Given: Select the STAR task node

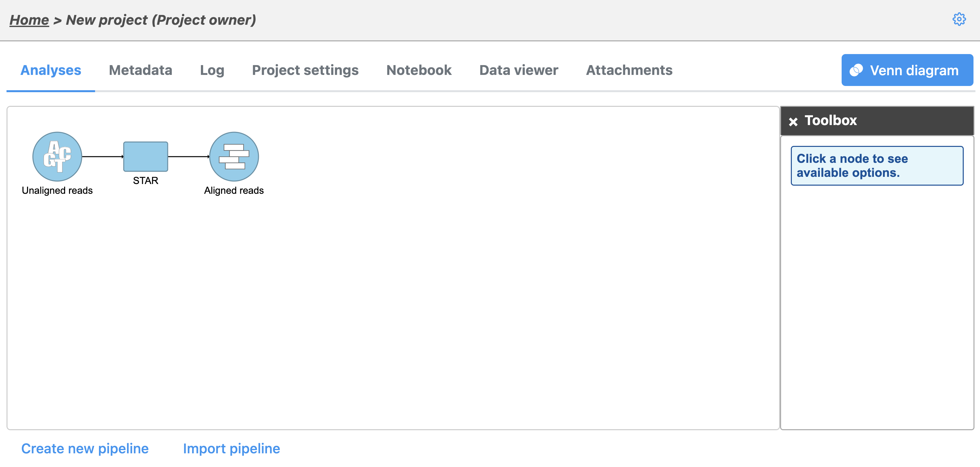Looking at the screenshot, I should point(145,156).
